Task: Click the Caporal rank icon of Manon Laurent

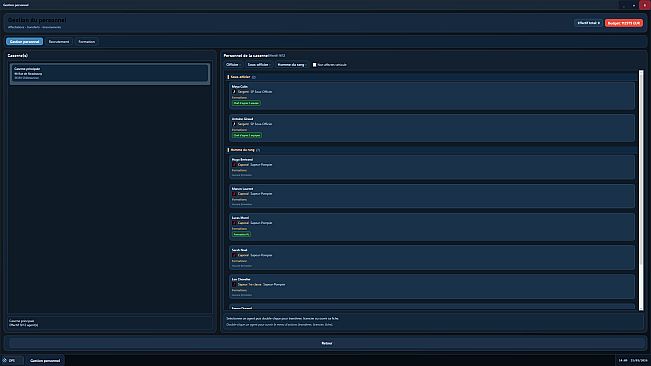Action: 234,194
